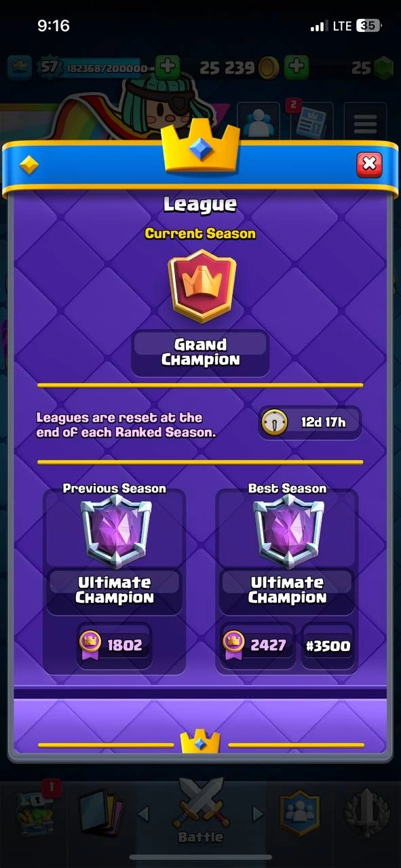Tap the Previous Season Ultimate Champion badge

tap(115, 531)
